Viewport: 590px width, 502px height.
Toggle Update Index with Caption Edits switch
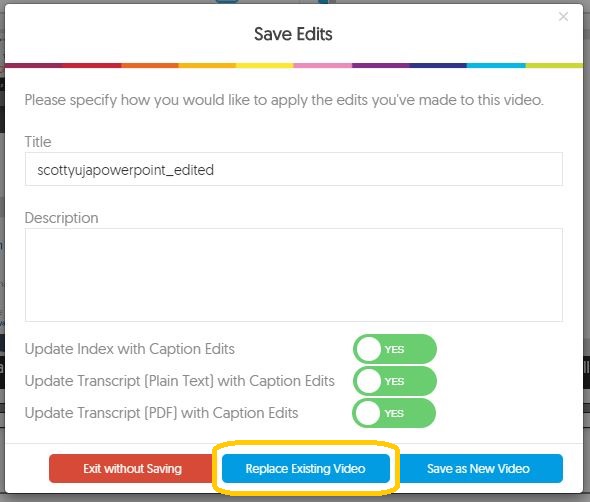tap(395, 349)
